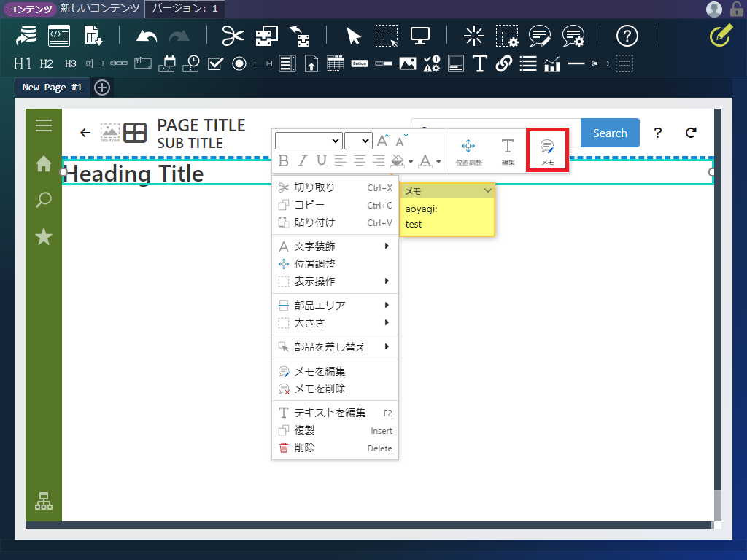Viewport: 747px width, 560px height.
Task: Insert an H1 heading component
Action: (23, 63)
